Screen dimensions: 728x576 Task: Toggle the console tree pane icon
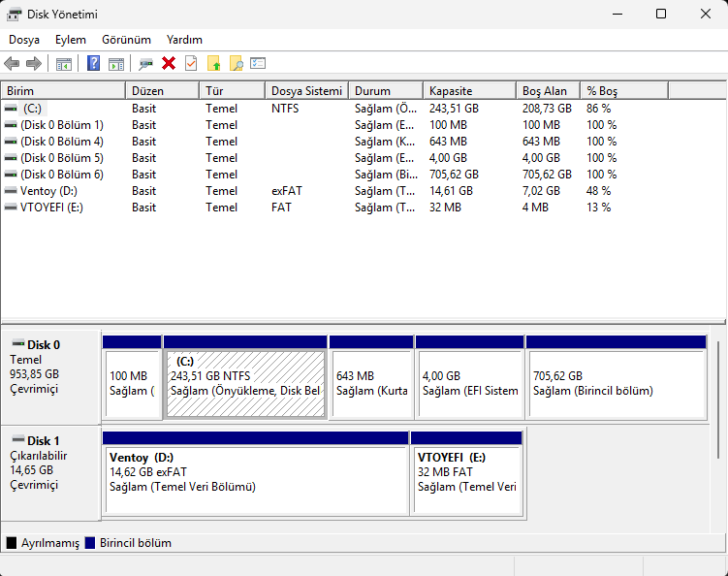pos(64,64)
